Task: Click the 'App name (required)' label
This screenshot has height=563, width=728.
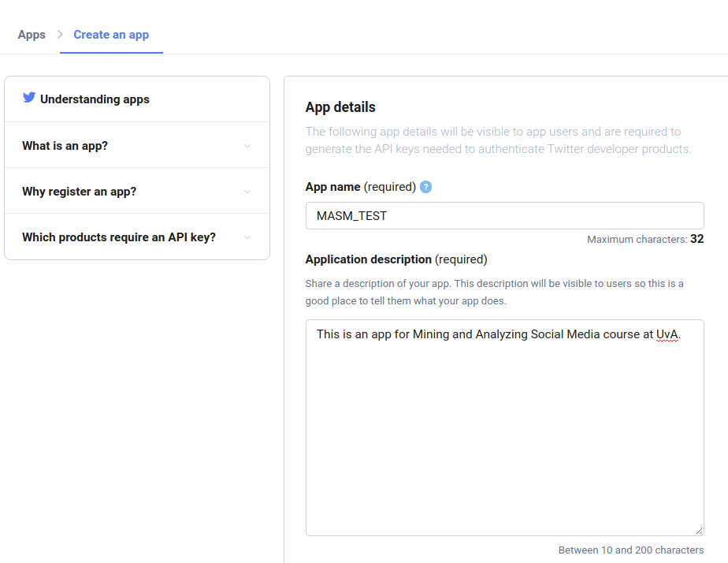Action: point(360,187)
